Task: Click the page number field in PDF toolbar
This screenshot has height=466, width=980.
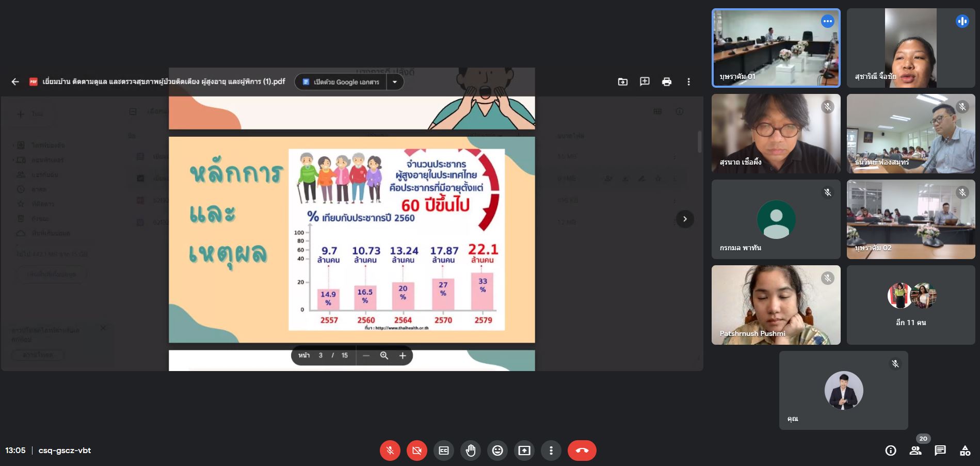Action: pyautogui.click(x=320, y=356)
